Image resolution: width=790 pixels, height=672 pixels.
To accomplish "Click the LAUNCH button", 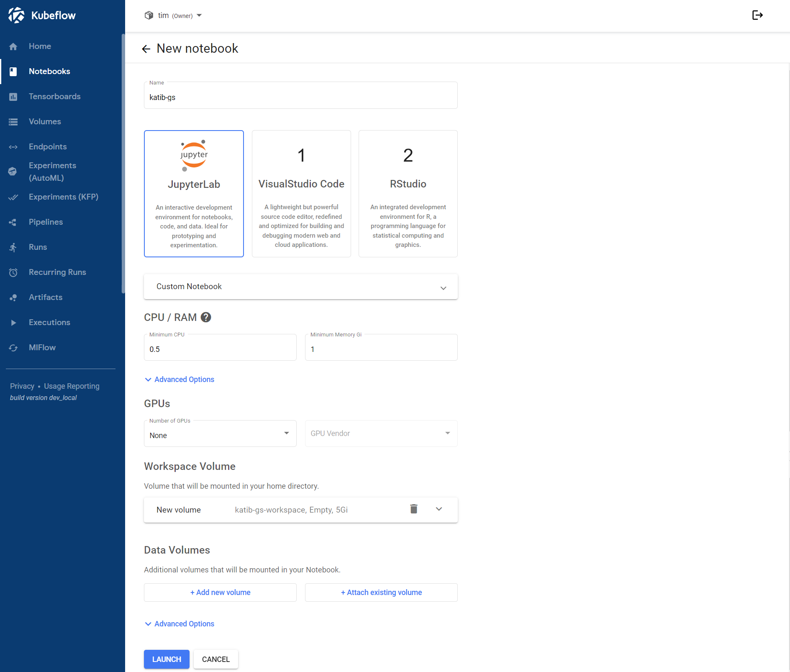I will [167, 659].
